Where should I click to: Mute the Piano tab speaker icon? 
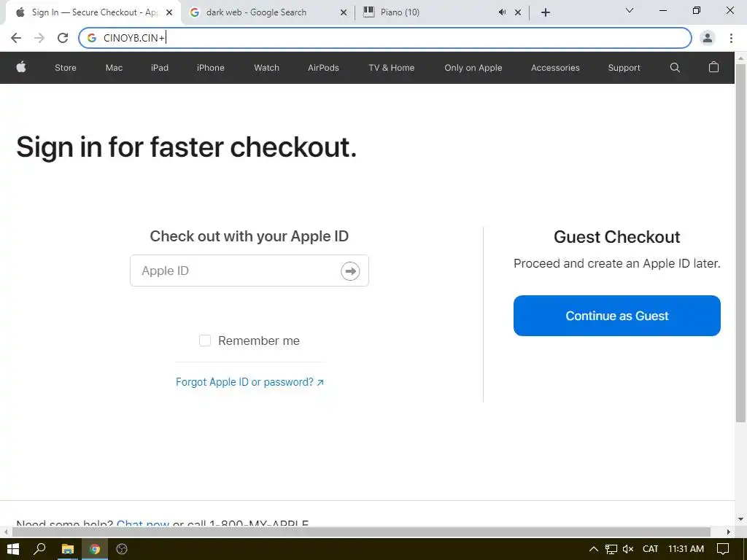pyautogui.click(x=502, y=12)
